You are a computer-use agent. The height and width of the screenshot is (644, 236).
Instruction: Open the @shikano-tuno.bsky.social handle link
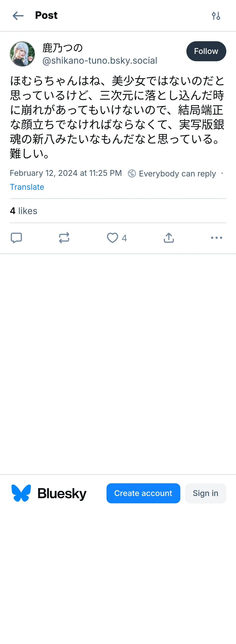click(x=100, y=61)
